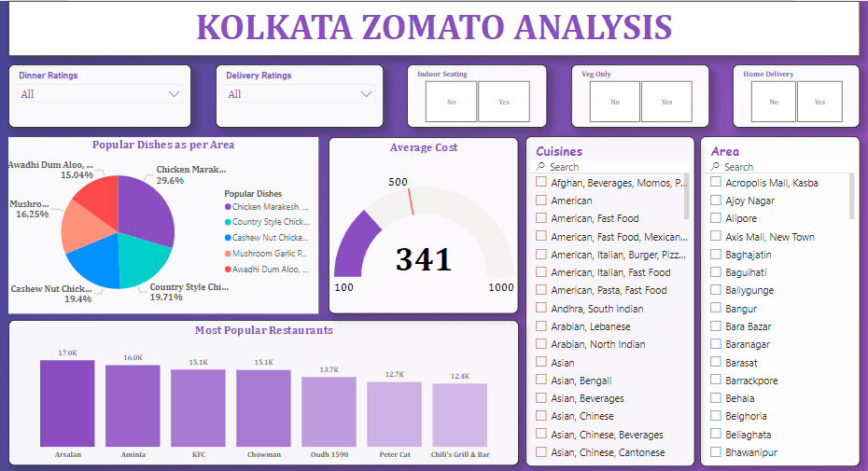Tick the American cuisine checkbox

541,200
